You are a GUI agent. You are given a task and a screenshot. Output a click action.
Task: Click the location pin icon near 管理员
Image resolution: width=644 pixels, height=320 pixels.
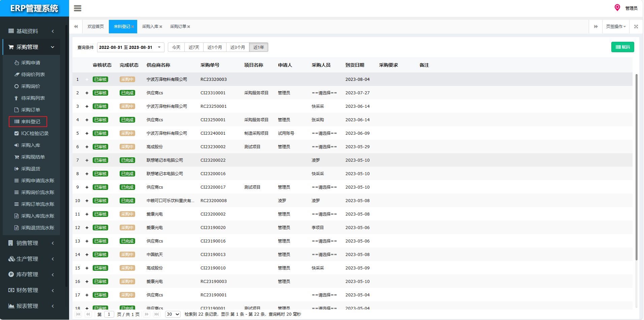pos(617,8)
